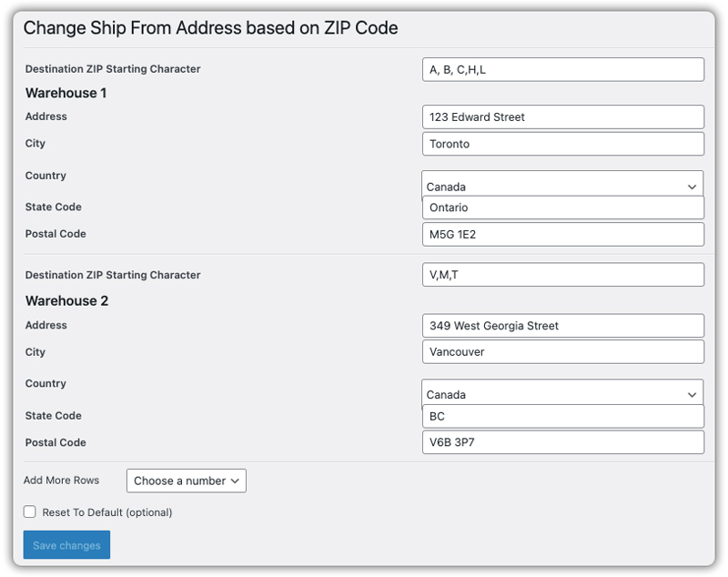Image resolution: width=728 pixels, height=577 pixels.
Task: Focus the 'V6B 3P7' postal code field
Action: (x=562, y=443)
